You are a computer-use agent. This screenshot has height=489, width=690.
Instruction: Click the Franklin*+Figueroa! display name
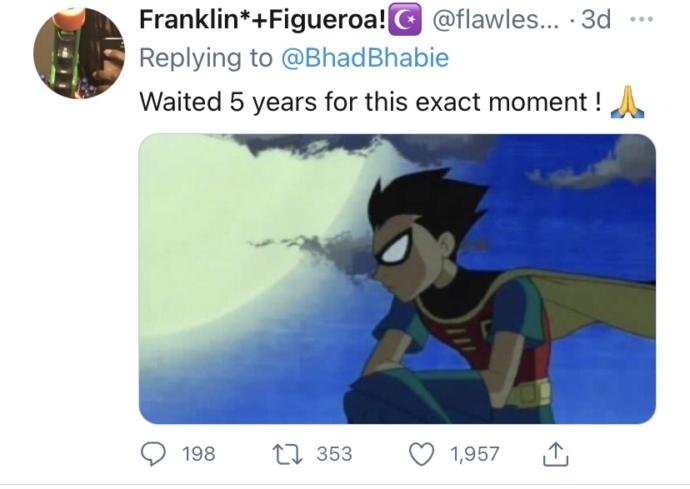pos(263,20)
